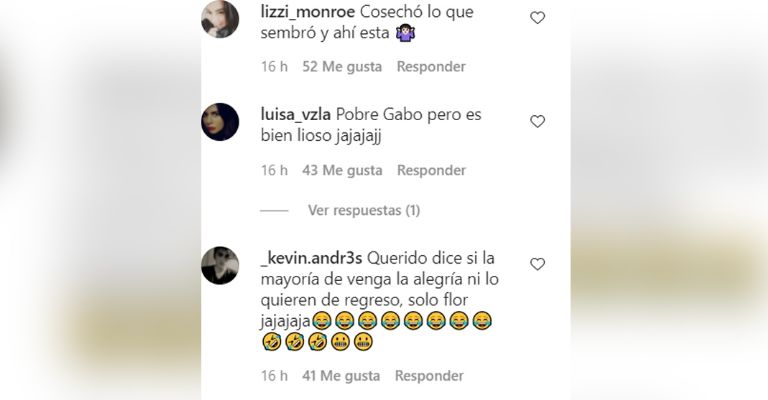Show 43 Me gusta likes list
The image size is (768, 400).
pyautogui.click(x=342, y=170)
